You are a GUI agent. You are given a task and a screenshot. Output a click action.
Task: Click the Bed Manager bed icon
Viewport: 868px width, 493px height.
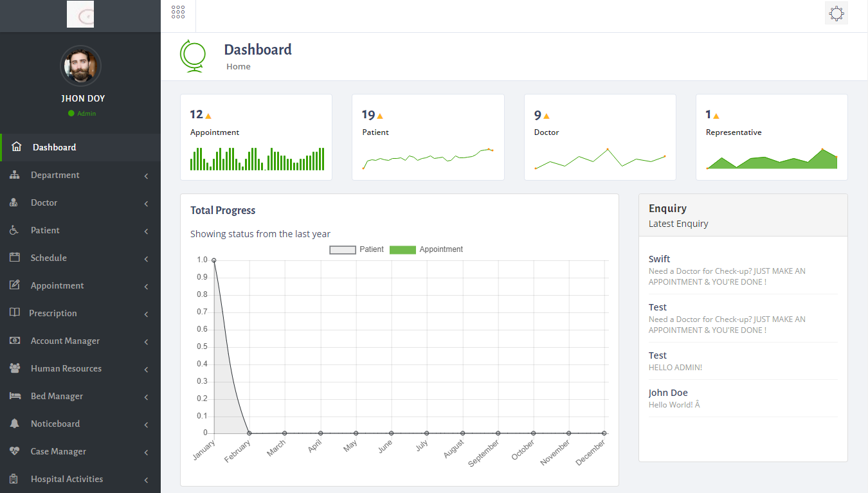click(15, 396)
